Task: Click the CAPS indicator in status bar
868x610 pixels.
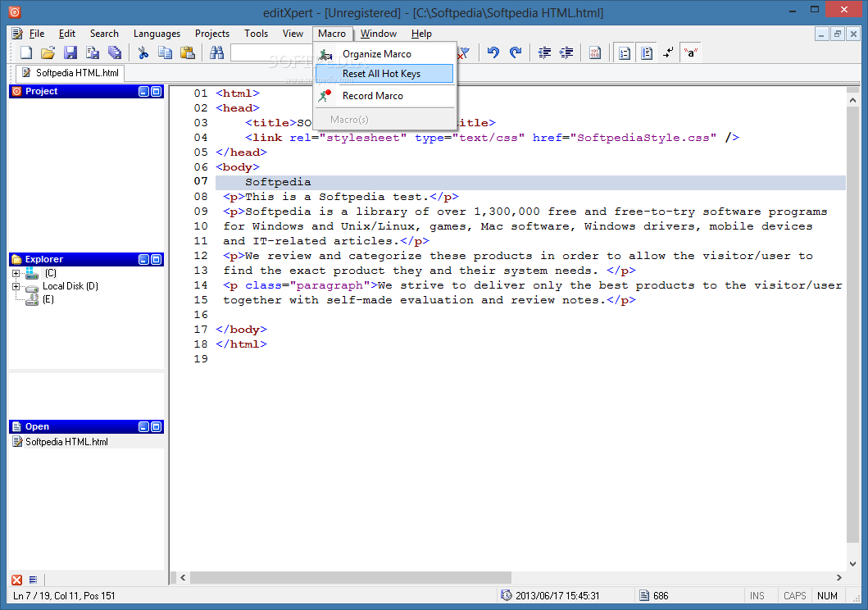Action: (x=794, y=595)
